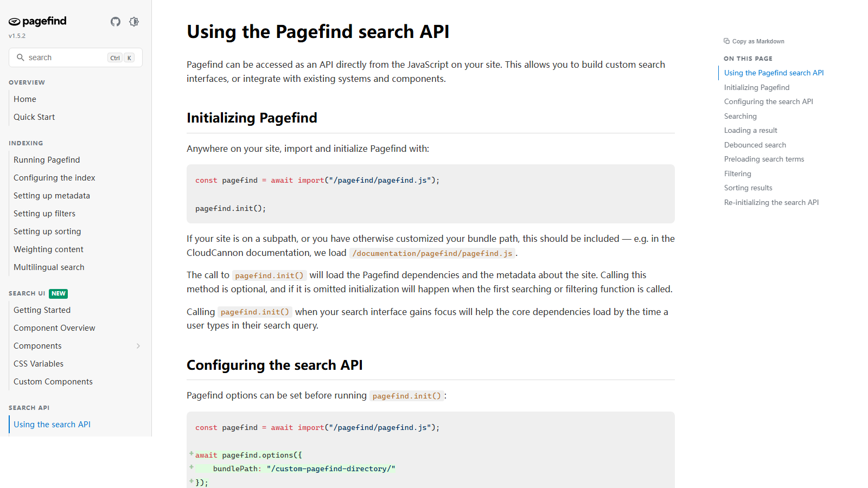Click the Copy as Markdown icon

(x=726, y=41)
